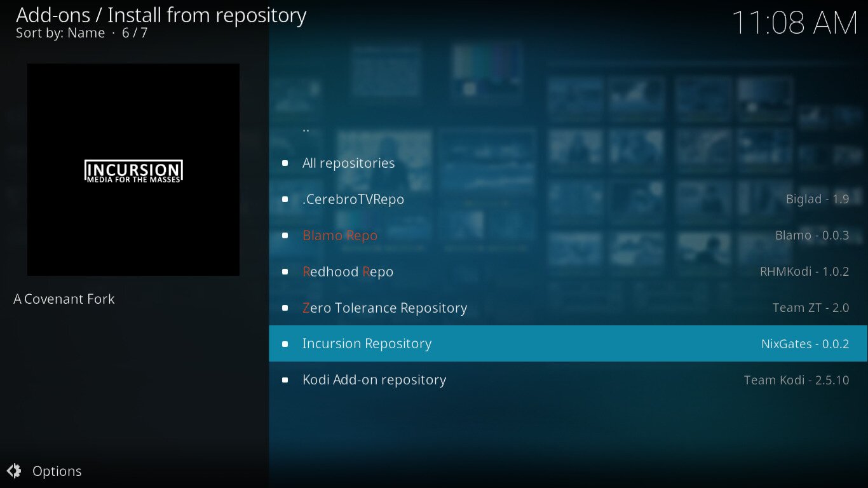Viewport: 868px width, 488px height.
Task: Open All repositories entry
Action: click(568, 163)
